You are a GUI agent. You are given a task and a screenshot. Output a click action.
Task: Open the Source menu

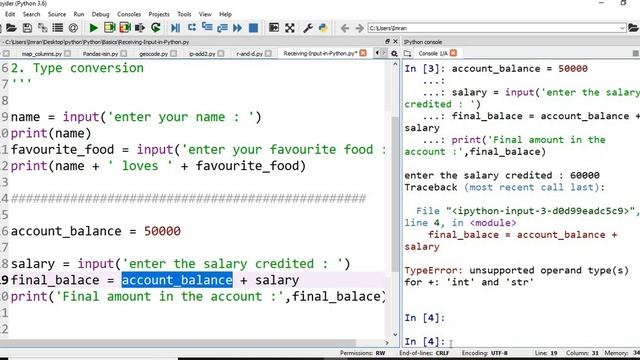point(57,14)
